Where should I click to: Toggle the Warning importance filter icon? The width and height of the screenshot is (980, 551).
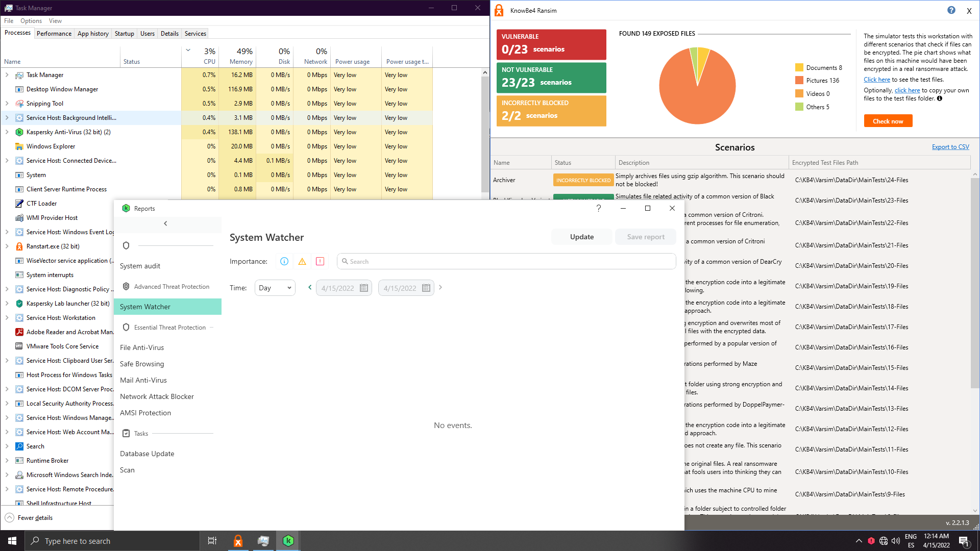[x=302, y=261]
